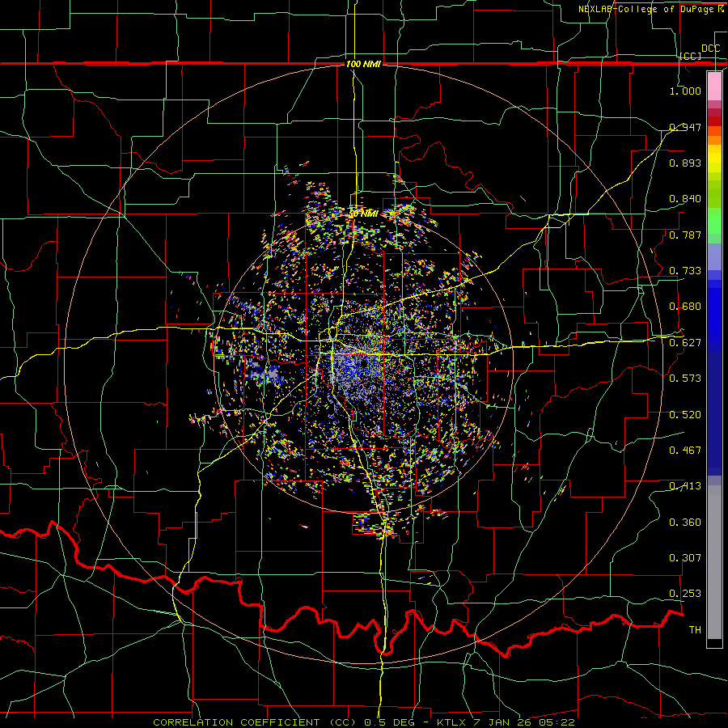The image size is (728, 728).
Task: Select the 0.893 scale value
Action: (685, 163)
